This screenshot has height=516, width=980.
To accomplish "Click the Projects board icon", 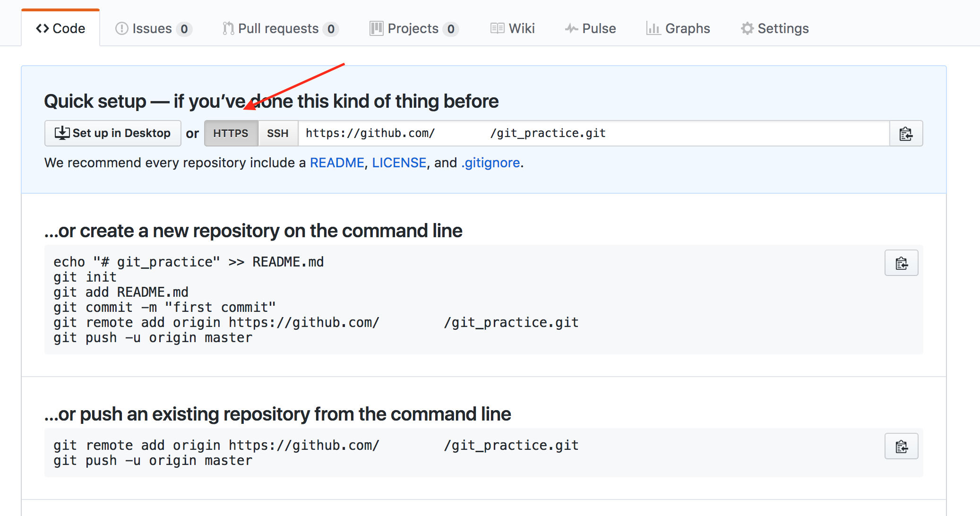I will point(375,28).
